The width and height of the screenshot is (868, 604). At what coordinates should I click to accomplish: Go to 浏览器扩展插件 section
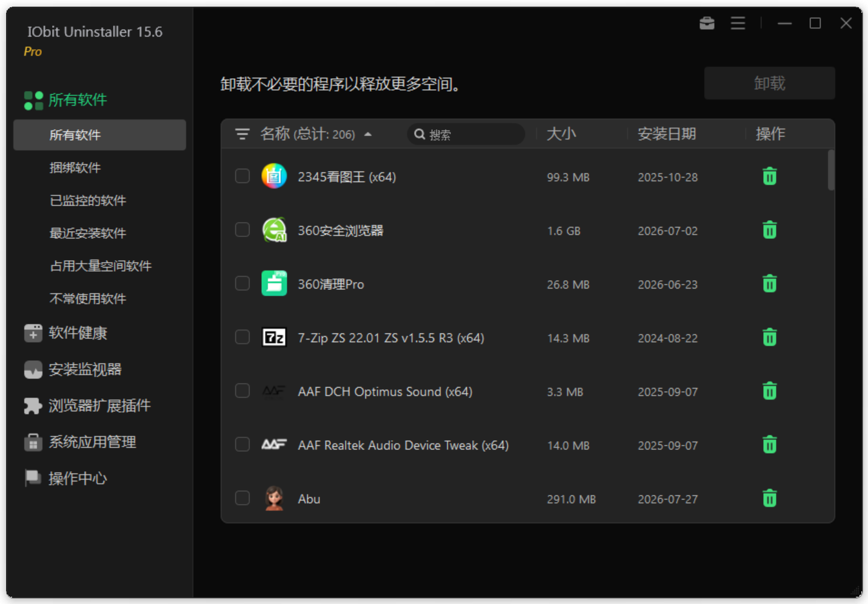pos(99,406)
